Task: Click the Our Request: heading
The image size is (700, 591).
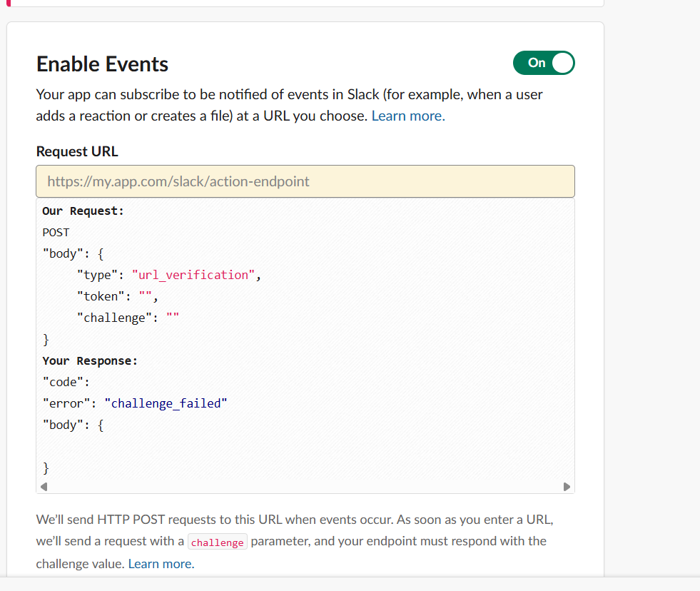Action: (x=83, y=211)
